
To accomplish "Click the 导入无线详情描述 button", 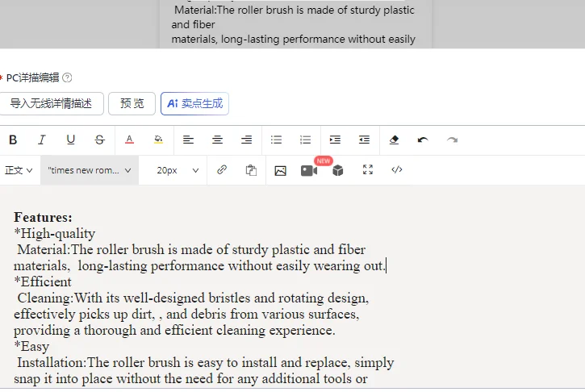I will tap(51, 103).
